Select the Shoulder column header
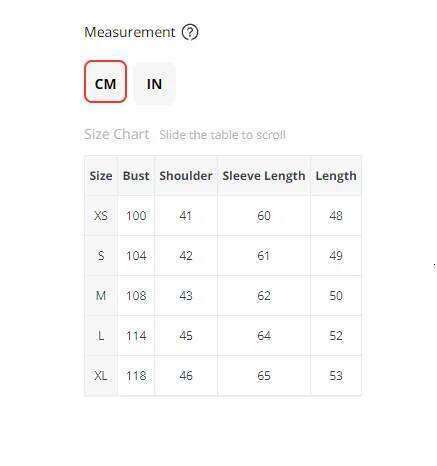 point(186,176)
